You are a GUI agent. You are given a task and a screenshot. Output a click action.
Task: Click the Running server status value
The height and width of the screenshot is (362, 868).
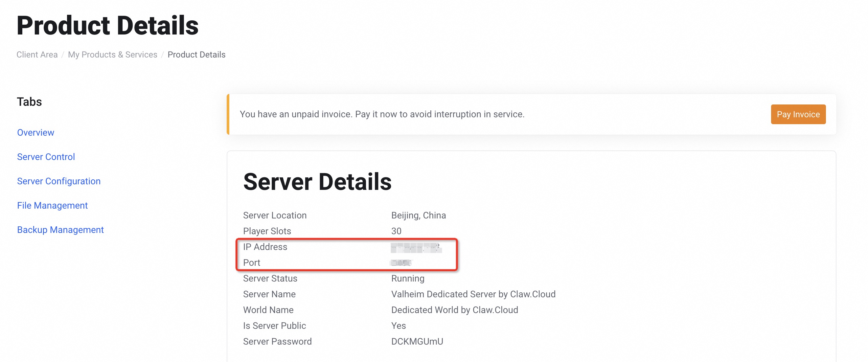(407, 279)
